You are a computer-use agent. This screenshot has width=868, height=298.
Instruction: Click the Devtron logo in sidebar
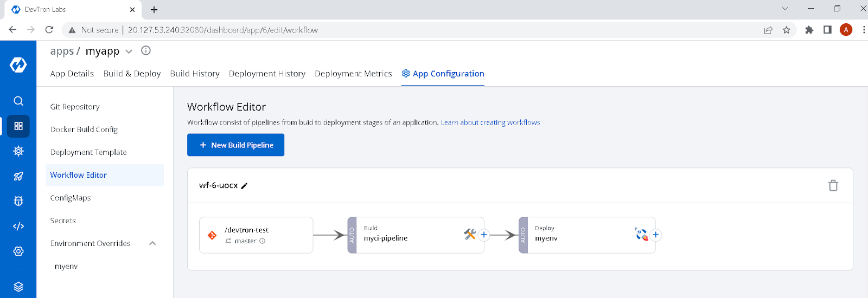(18, 65)
